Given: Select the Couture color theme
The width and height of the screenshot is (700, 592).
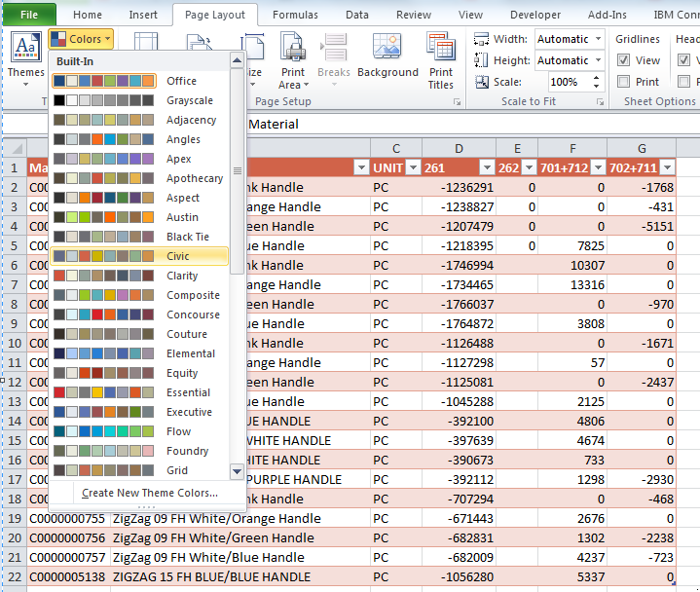Looking at the screenshot, I should pyautogui.click(x=140, y=334).
